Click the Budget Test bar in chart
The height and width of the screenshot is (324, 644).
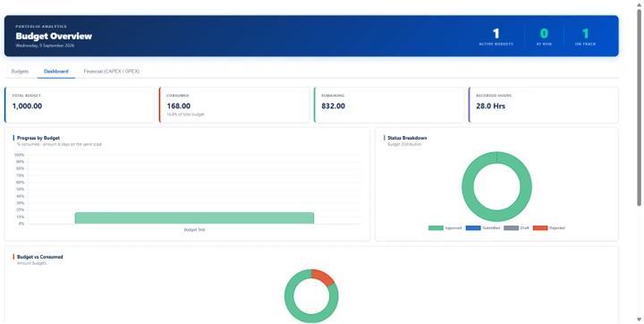pyautogui.click(x=194, y=218)
